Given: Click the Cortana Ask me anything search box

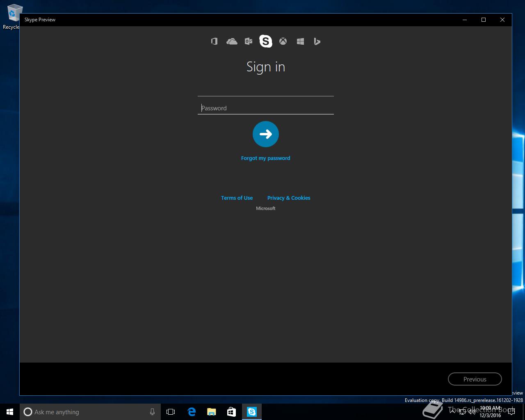Looking at the screenshot, I should click(90, 412).
